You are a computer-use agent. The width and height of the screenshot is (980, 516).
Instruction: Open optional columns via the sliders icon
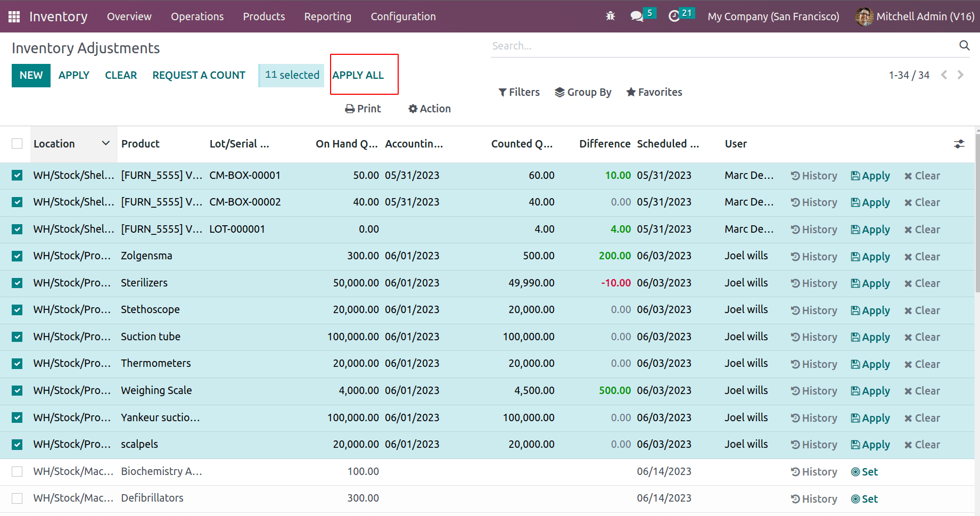pyautogui.click(x=959, y=144)
